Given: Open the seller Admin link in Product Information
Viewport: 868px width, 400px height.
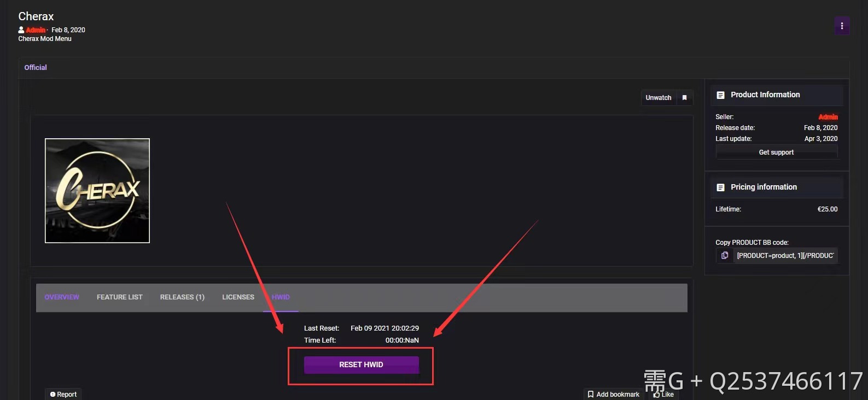Looking at the screenshot, I should (x=828, y=117).
